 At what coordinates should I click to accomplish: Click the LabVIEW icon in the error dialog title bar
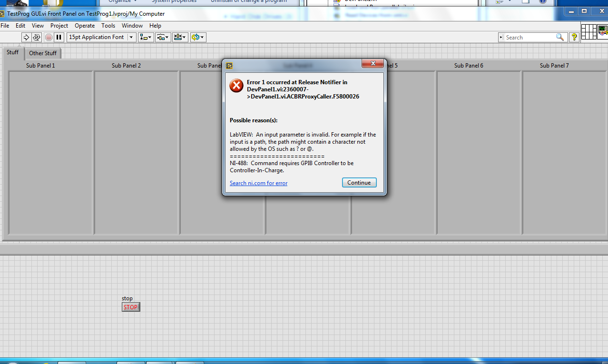[x=229, y=66]
